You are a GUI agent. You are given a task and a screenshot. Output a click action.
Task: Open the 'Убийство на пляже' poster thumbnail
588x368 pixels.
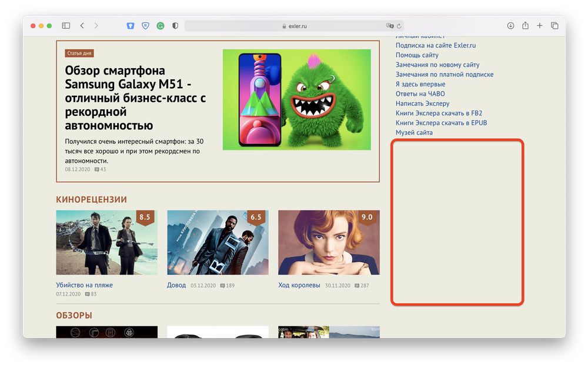click(x=107, y=242)
